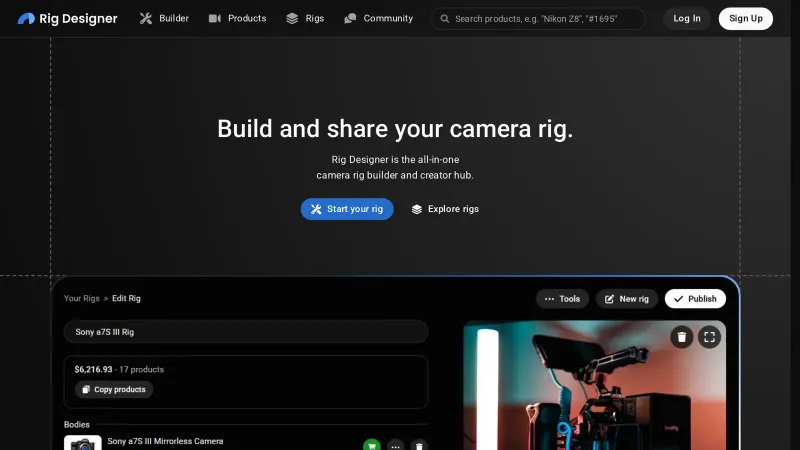The width and height of the screenshot is (800, 450).
Task: Delete the rig photo with trash icon
Action: 681,337
